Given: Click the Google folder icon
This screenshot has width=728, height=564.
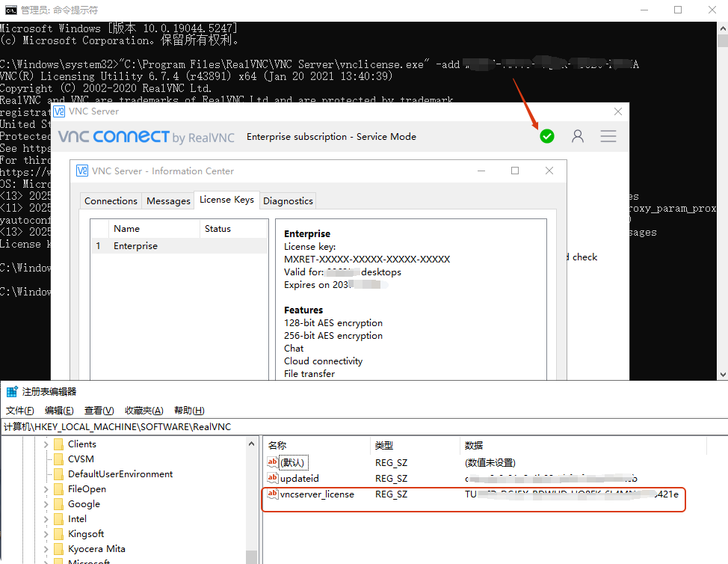Looking at the screenshot, I should 58,504.
